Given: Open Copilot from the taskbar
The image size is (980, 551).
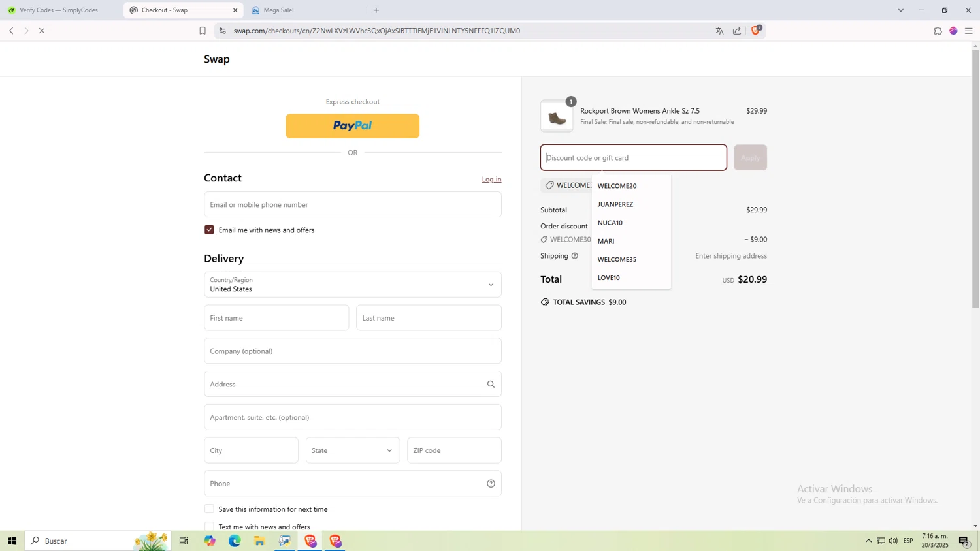Looking at the screenshot, I should [209, 541].
